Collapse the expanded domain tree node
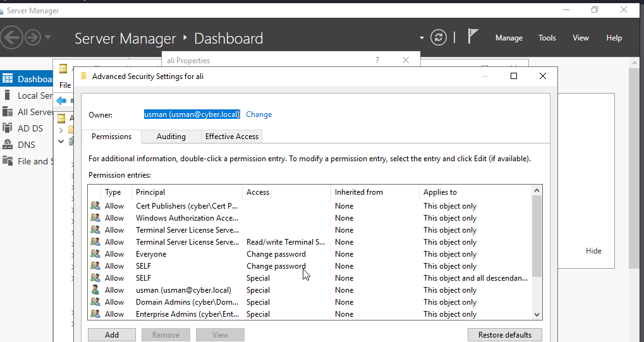644x342 pixels. click(x=61, y=142)
